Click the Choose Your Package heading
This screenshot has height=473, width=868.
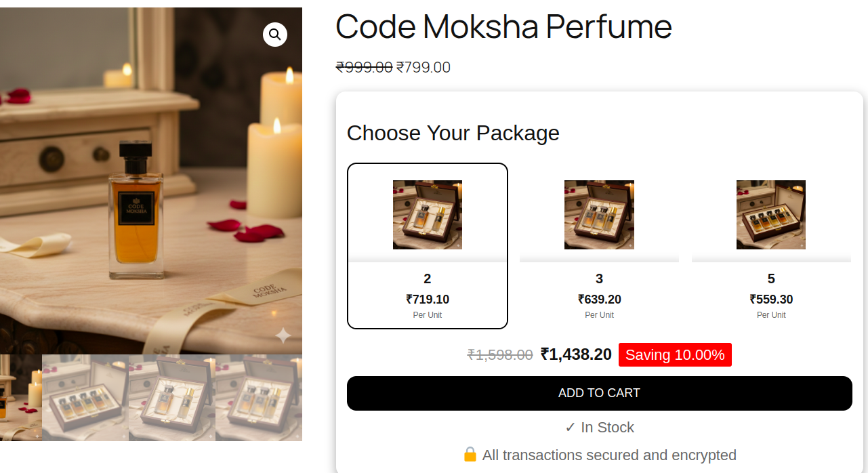453,133
